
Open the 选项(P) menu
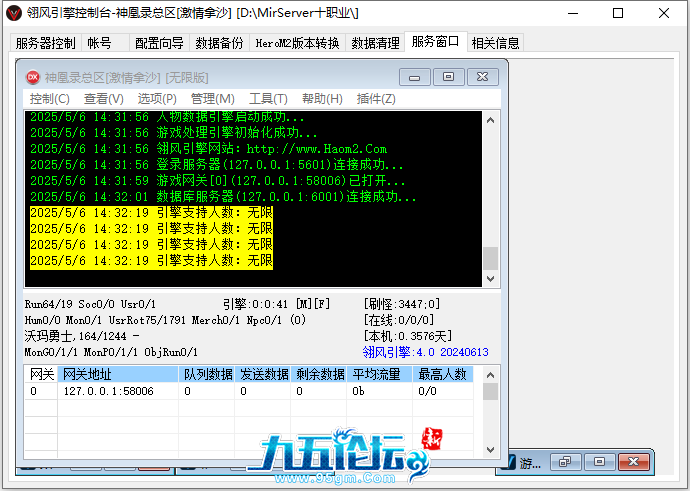pos(157,99)
